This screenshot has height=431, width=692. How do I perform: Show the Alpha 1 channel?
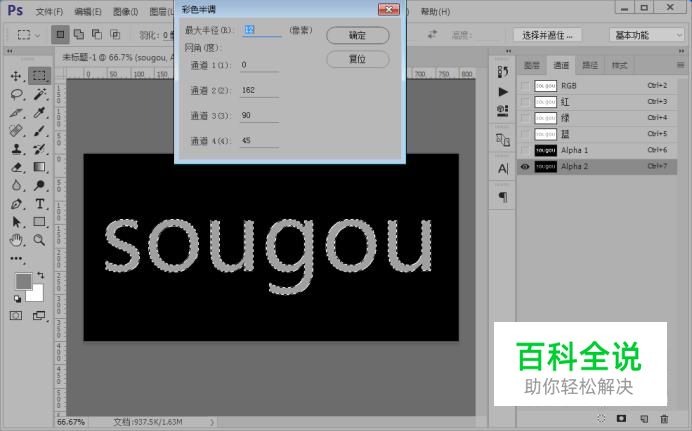click(525, 150)
